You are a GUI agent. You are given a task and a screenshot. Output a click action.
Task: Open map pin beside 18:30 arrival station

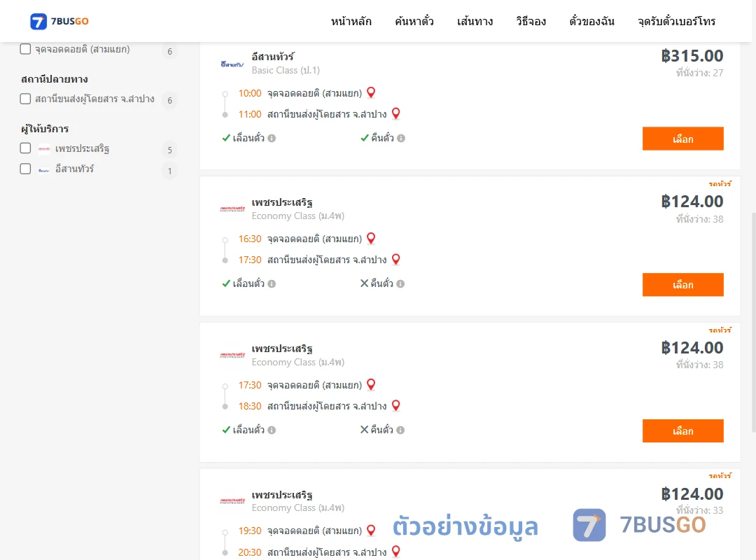[395, 406]
